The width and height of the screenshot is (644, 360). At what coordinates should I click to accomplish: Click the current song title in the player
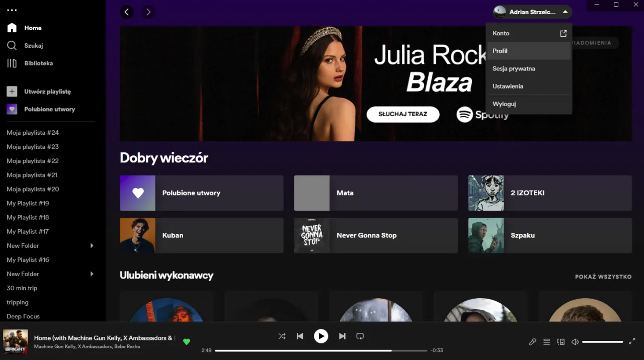105,338
